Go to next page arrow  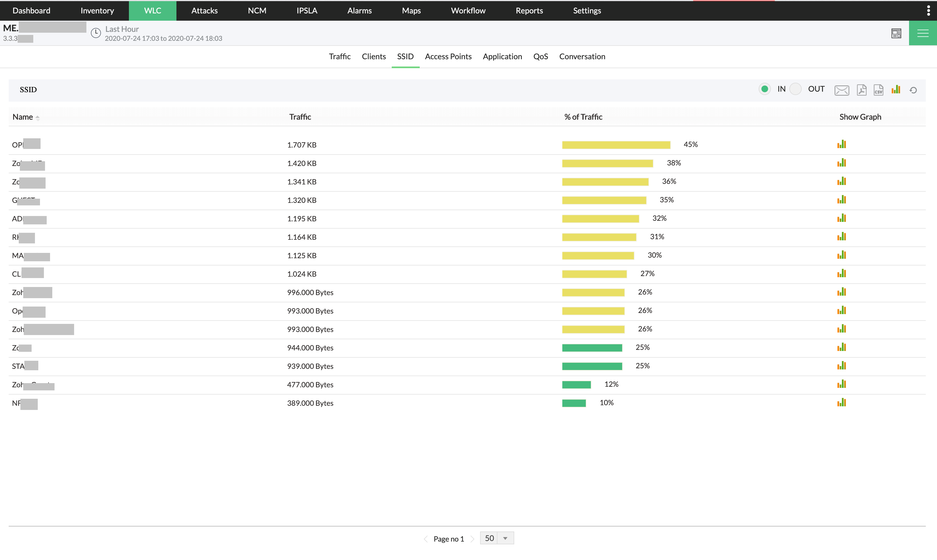(x=472, y=539)
